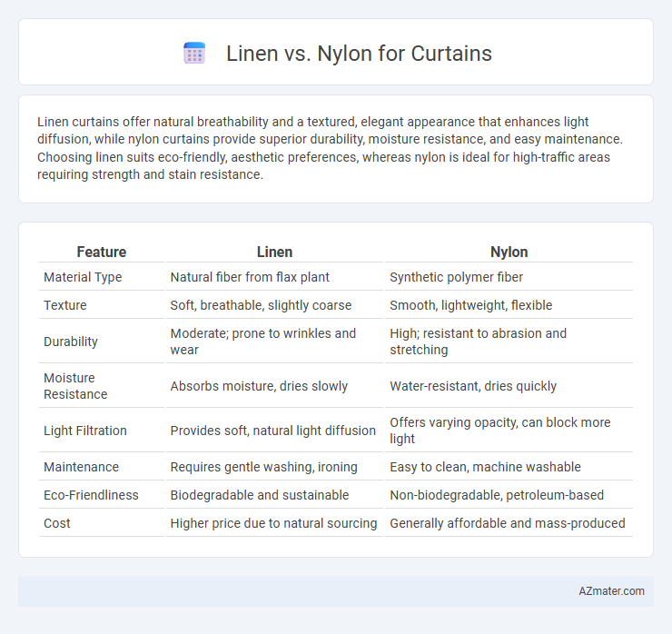Click 'Absorbs moisture, dries slowly' cell

coord(259,386)
